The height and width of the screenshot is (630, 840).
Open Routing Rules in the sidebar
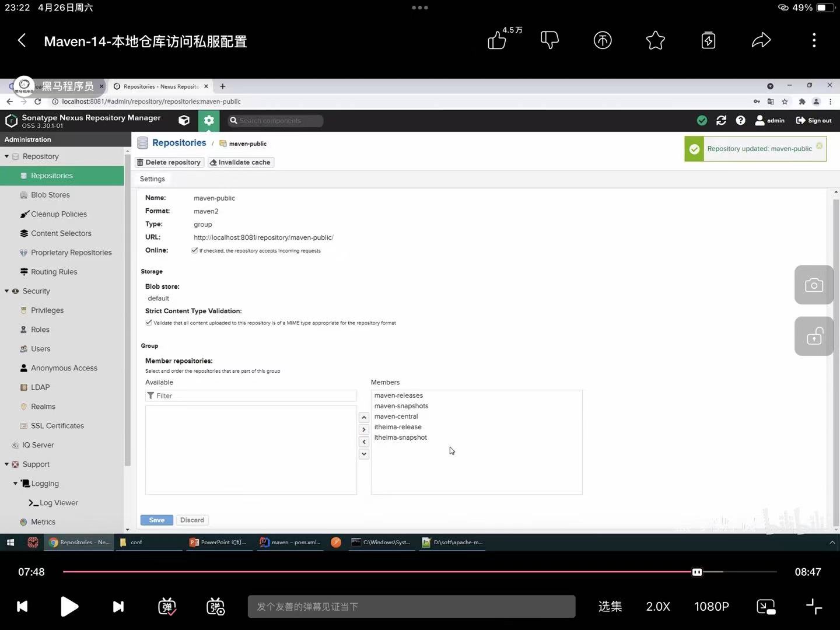coord(62,272)
